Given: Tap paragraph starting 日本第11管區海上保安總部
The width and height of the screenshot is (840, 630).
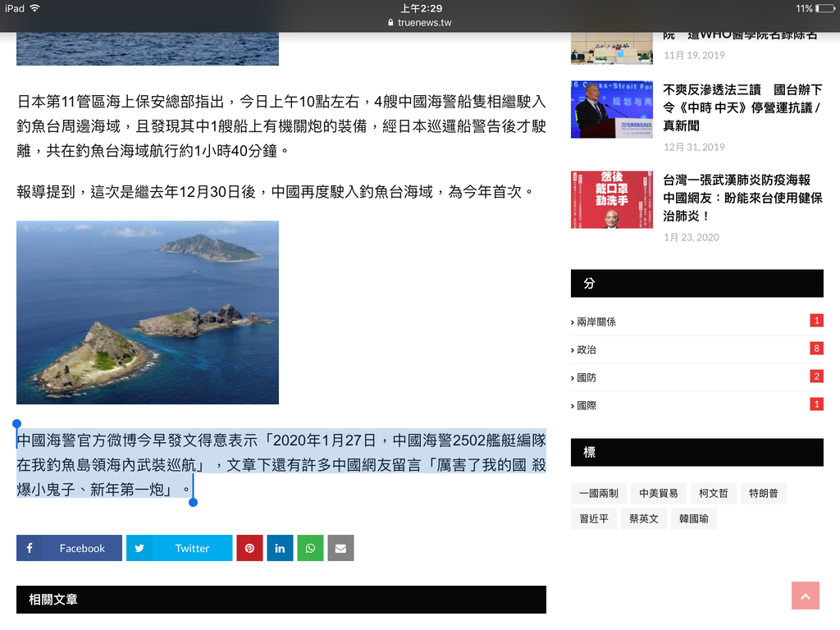Looking at the screenshot, I should click(x=281, y=126).
